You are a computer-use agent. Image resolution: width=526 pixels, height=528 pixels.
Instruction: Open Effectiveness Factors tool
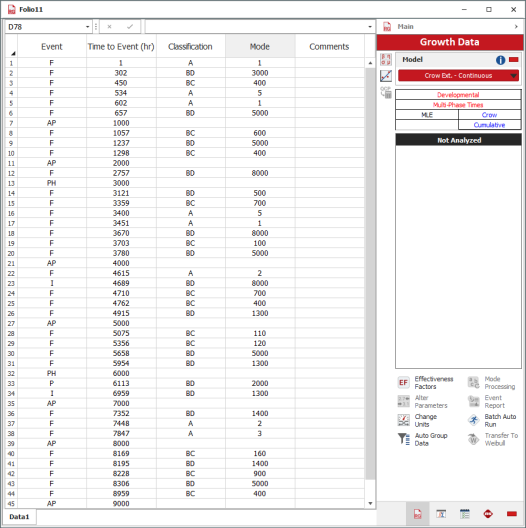pos(426,383)
